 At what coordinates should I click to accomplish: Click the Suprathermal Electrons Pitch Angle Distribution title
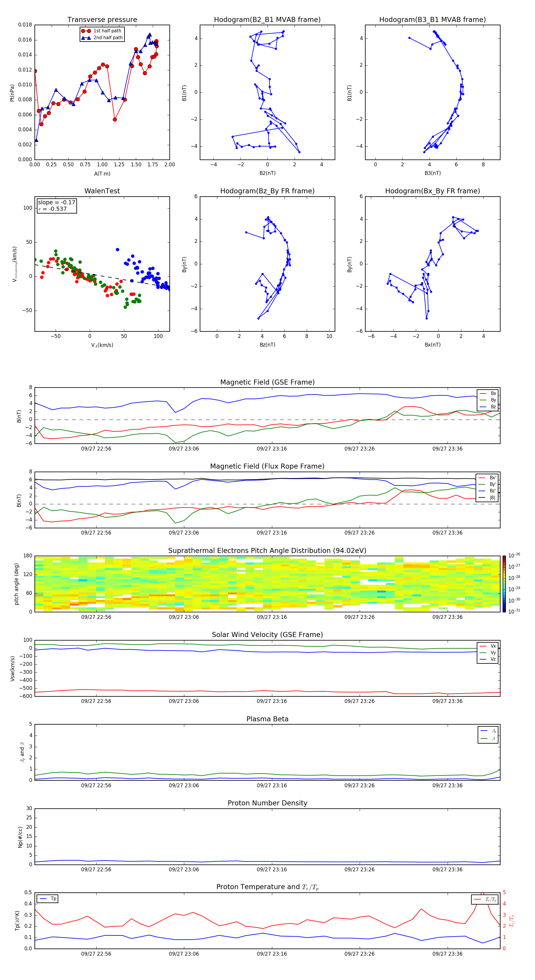267,551
